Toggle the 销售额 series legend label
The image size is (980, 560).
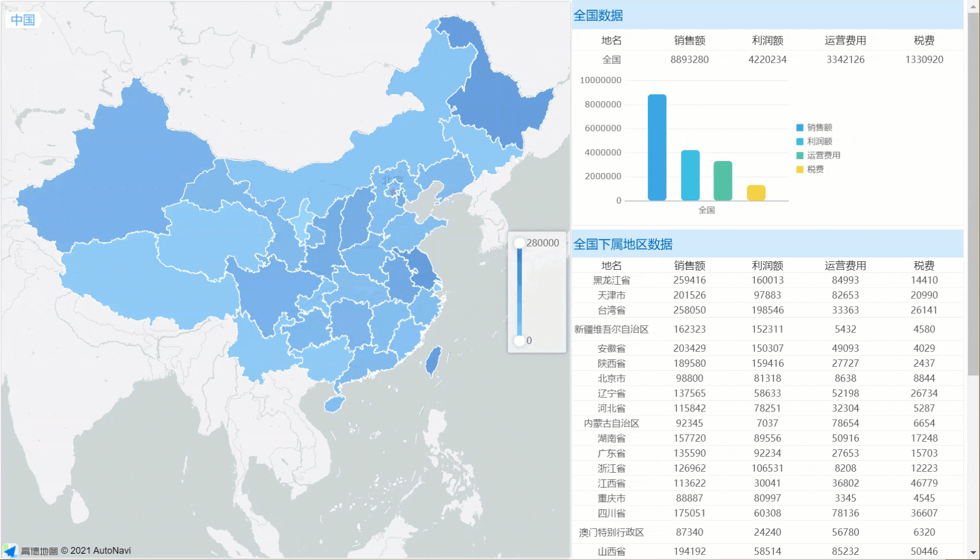(x=820, y=127)
